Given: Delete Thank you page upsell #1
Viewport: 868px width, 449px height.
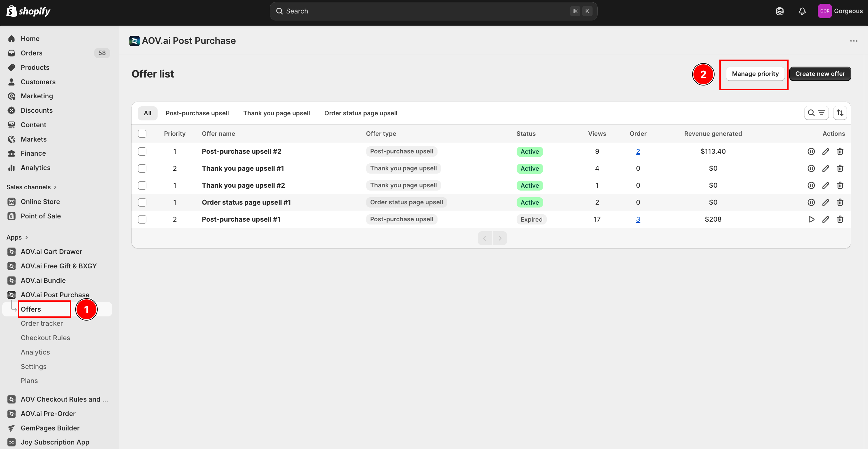Looking at the screenshot, I should tap(840, 168).
